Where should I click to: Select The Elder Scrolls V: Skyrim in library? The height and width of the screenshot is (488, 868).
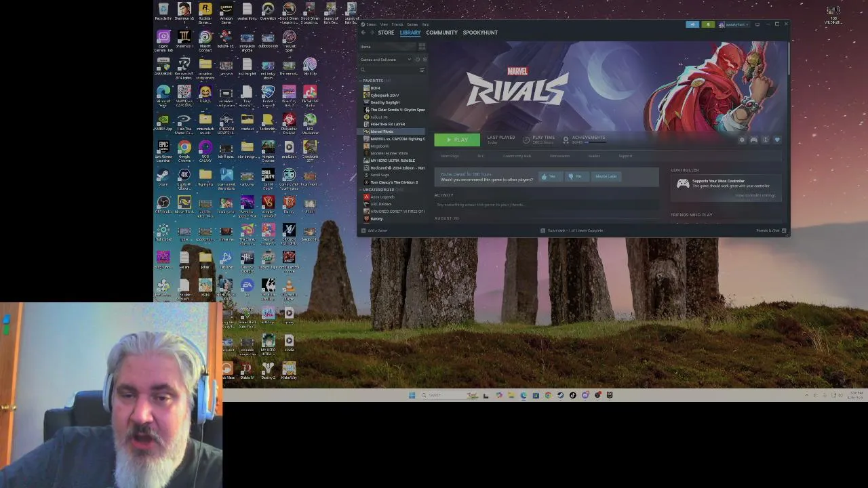[395, 110]
